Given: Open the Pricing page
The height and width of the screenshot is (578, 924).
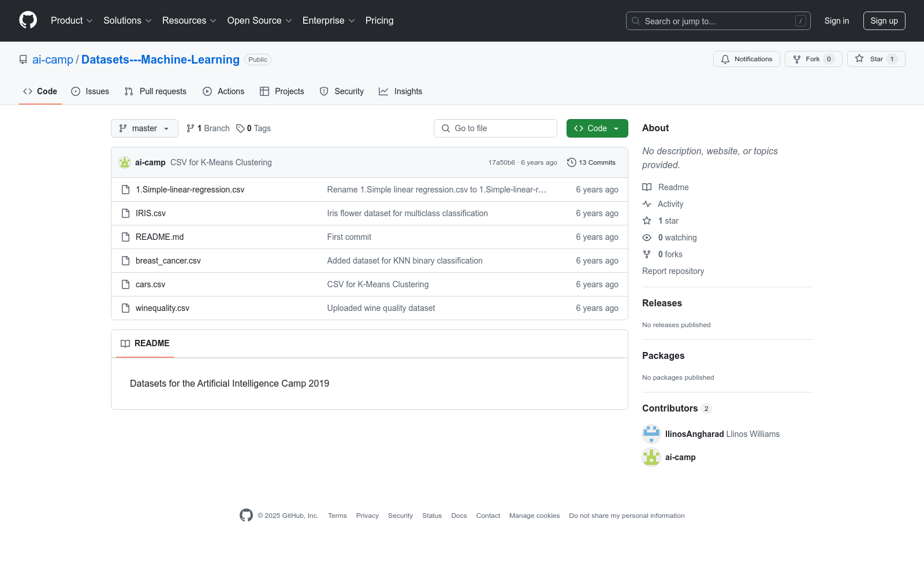Looking at the screenshot, I should (379, 20).
